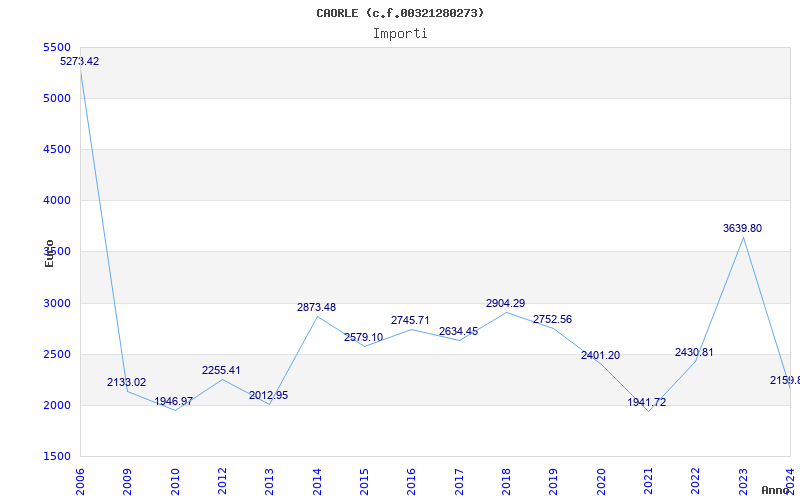Click the data label 1946.97
The width and height of the screenshot is (800, 500).
point(173,401)
